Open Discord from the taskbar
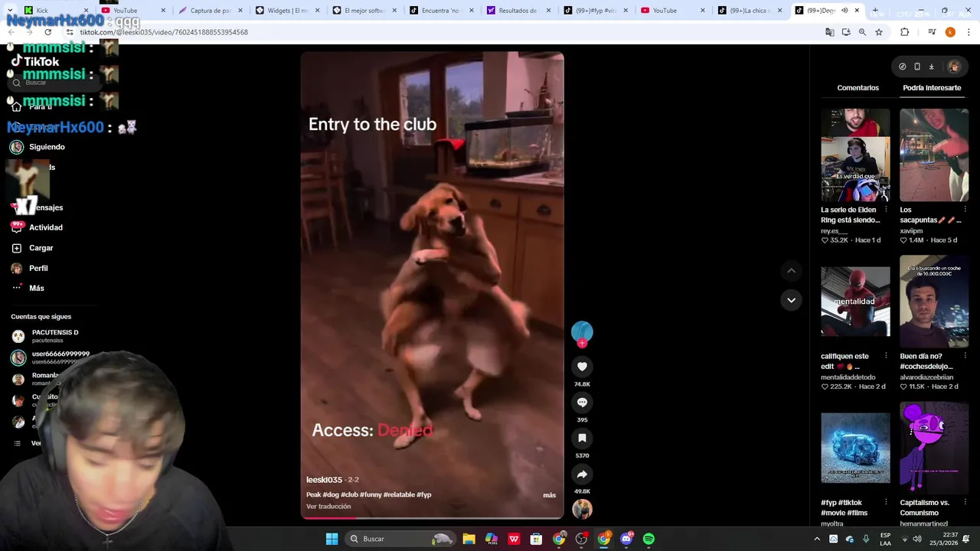This screenshot has width=980, height=551. (x=626, y=539)
